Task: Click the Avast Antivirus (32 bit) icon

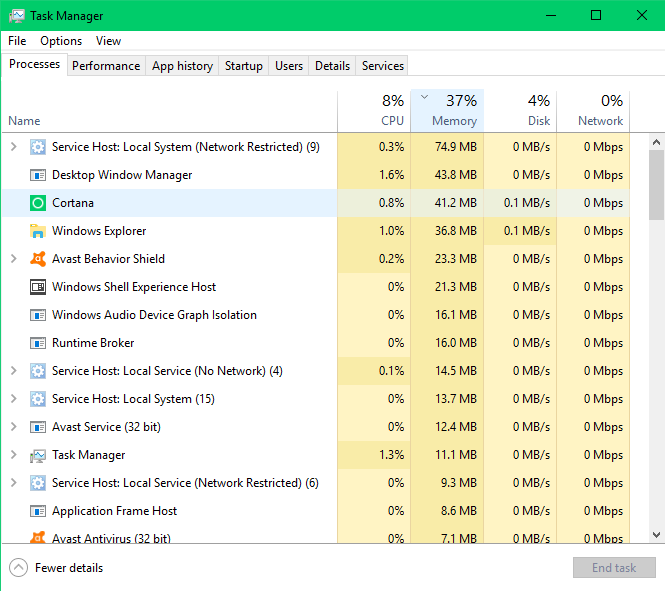Action: [x=38, y=537]
